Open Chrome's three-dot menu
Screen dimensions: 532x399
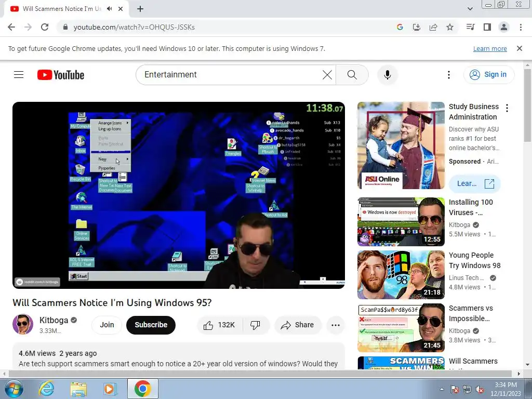point(521,27)
